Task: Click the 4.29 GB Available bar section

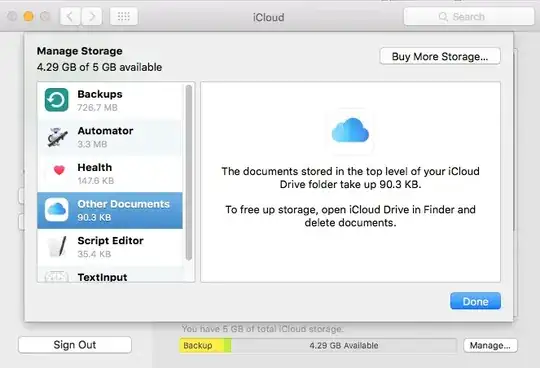Action: click(x=344, y=346)
